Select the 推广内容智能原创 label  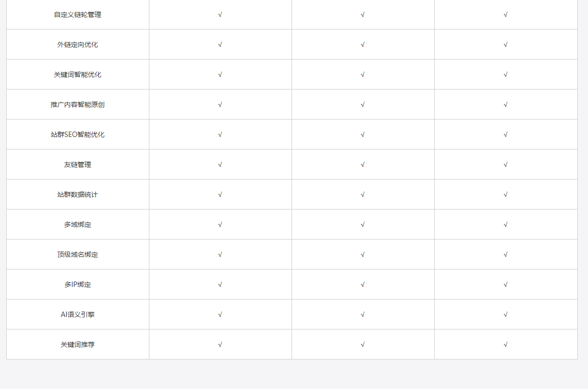coord(77,105)
